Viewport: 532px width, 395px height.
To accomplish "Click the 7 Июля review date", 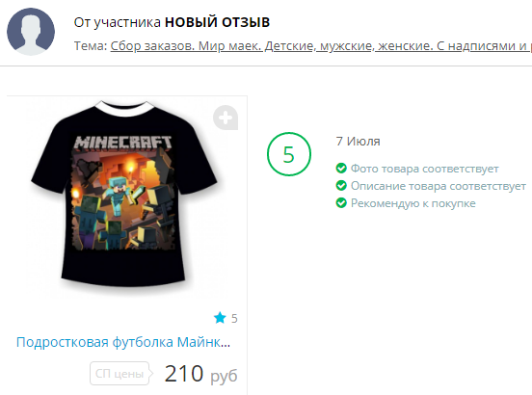I will point(358,141).
